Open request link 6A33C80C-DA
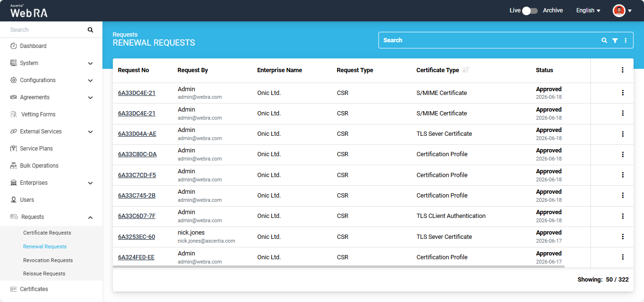 [x=137, y=154]
